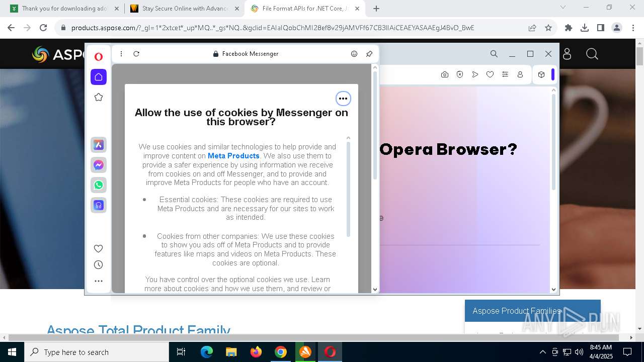The image size is (644, 362).
Task: Open the heart pinboards icon in sidebar
Action: click(x=99, y=248)
